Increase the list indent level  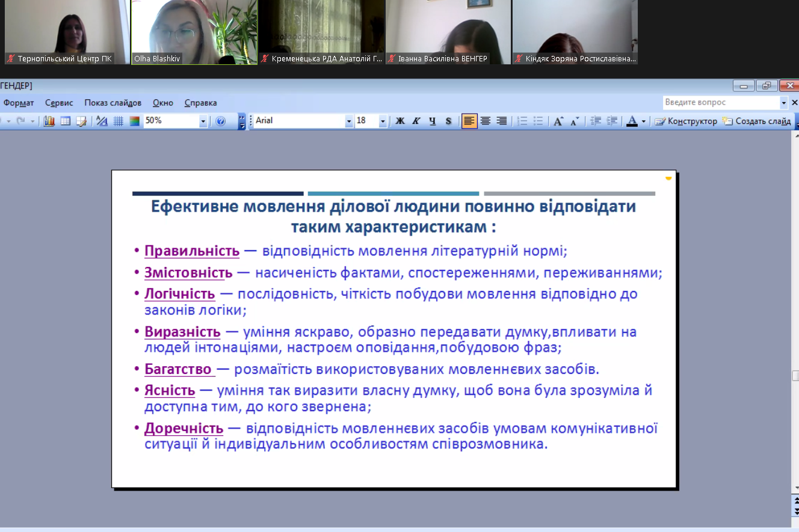[x=612, y=121]
